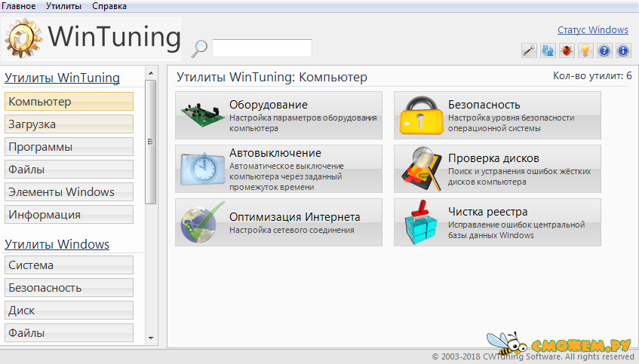Click the Утилиты WinTuning: Компьютер heading
The width and height of the screenshot is (639, 364).
coord(272,77)
